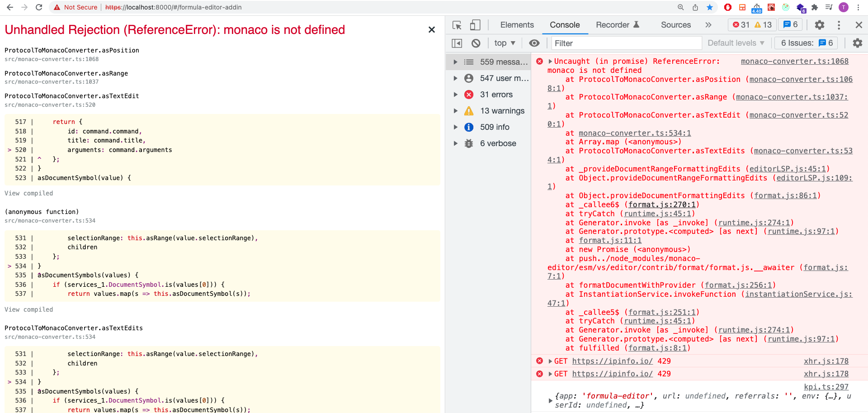Open the DevTools three-dot menu
The width and height of the screenshot is (868, 413).
(839, 25)
